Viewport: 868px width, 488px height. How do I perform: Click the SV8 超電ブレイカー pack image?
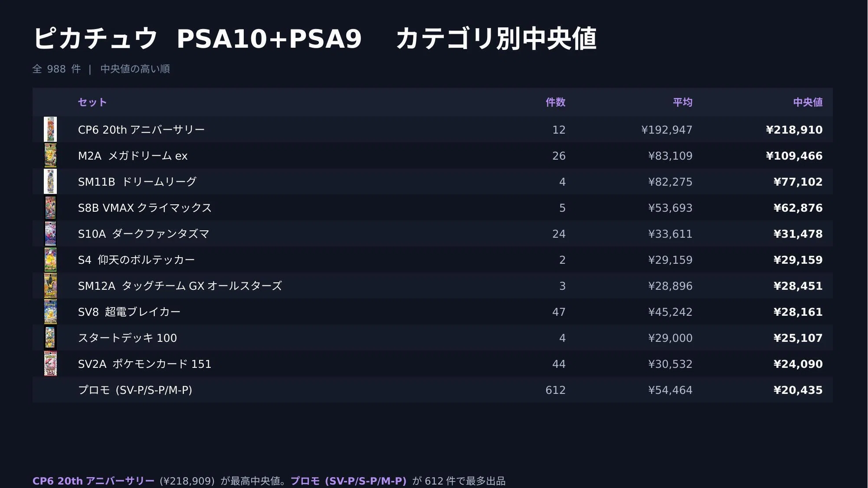[x=50, y=311]
